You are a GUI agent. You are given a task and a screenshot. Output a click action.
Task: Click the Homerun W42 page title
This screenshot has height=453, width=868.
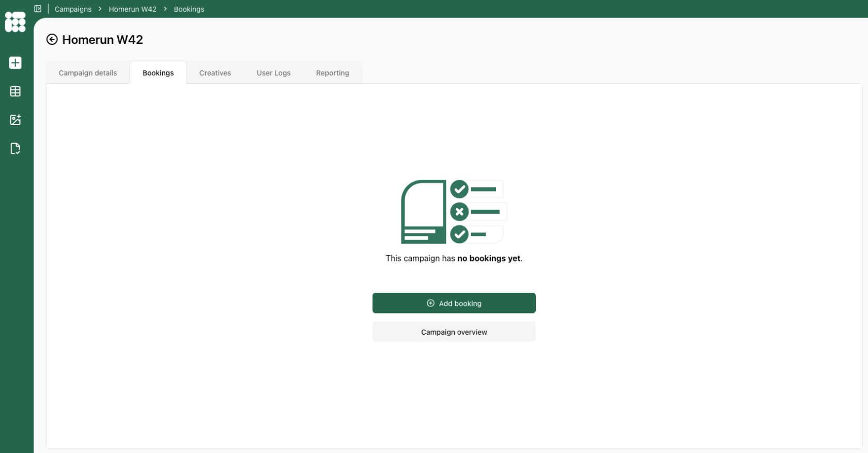point(102,40)
